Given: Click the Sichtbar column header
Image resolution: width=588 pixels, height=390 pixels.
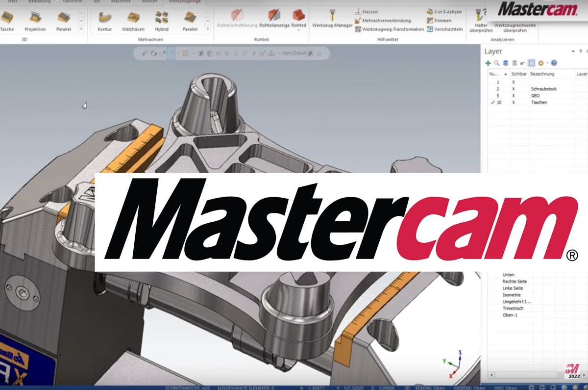Looking at the screenshot, I should 518,74.
